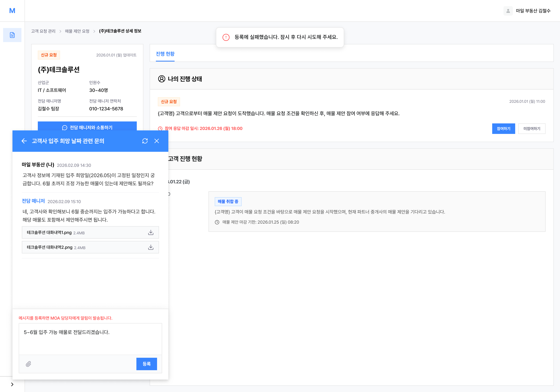This screenshot has width=560, height=392.
Task: Click the M logo in the top left
Action: (12, 11)
